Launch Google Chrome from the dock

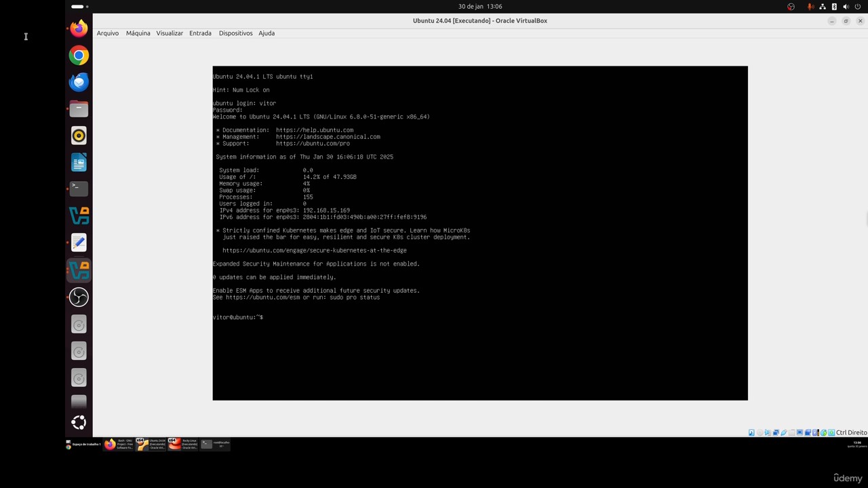tap(79, 56)
